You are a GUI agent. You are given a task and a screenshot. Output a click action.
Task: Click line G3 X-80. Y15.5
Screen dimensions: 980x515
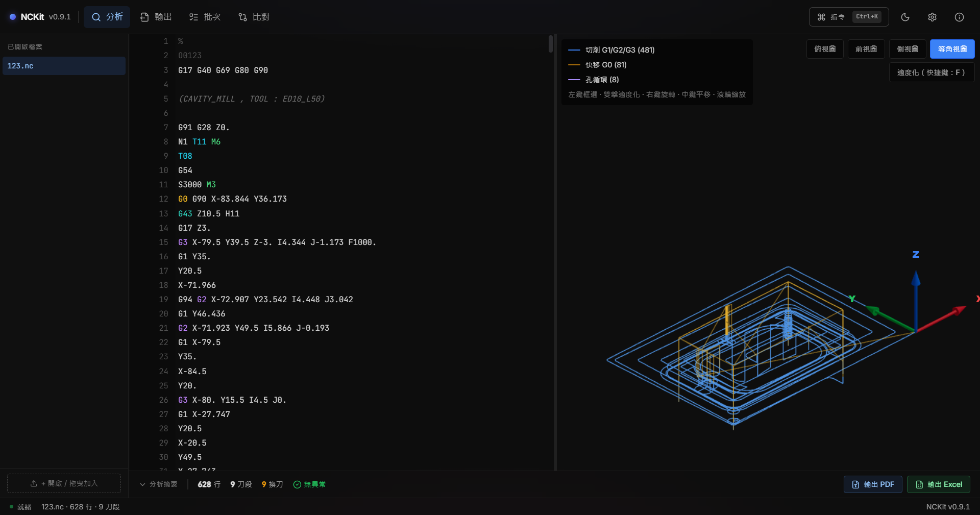[x=232, y=400]
